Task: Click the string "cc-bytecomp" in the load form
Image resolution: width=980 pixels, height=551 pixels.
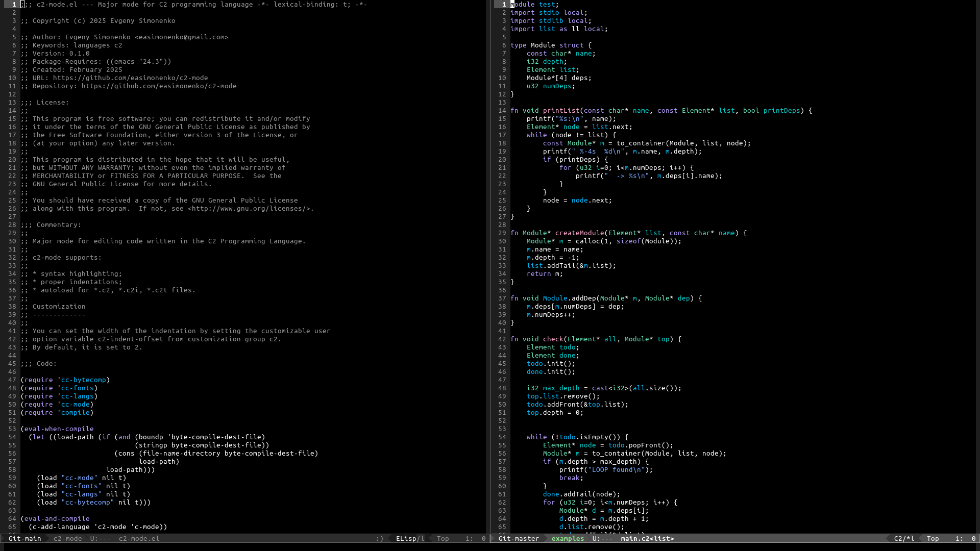Action: pos(88,503)
